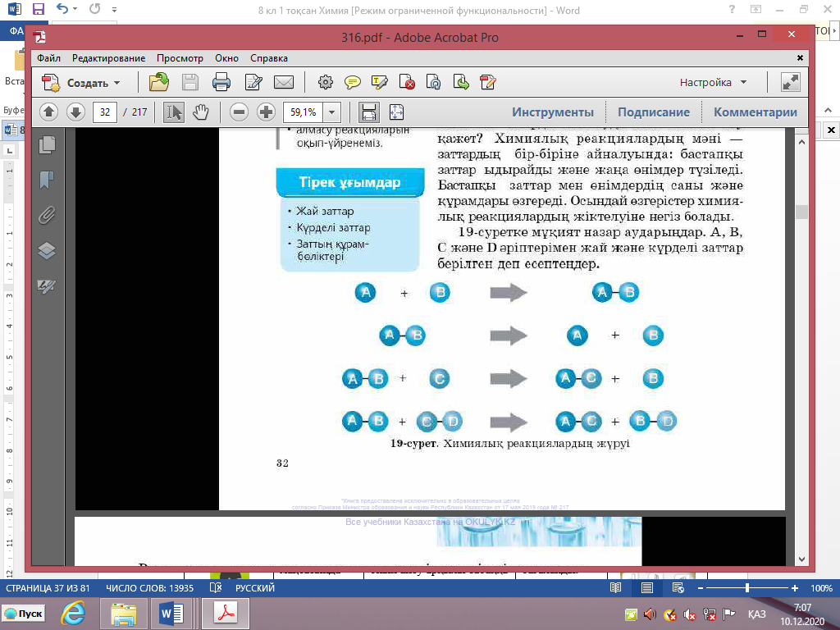Screen dimensions: 840x630
Task: Open file with the folder icon in Acrobat
Action: click(x=158, y=83)
